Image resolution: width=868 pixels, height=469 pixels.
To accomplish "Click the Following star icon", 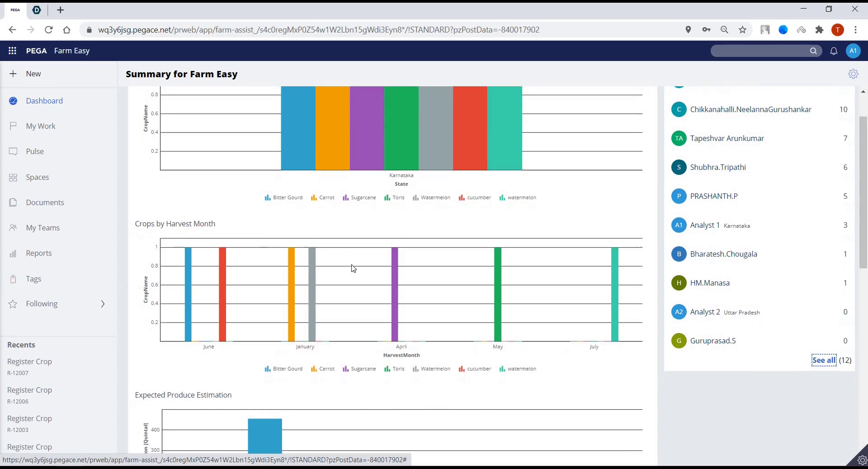I will 13,304.
